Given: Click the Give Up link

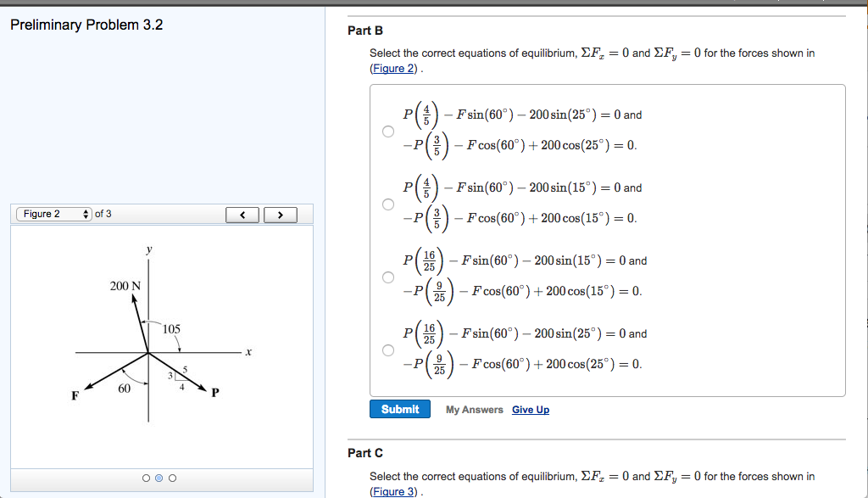Looking at the screenshot, I should [529, 409].
